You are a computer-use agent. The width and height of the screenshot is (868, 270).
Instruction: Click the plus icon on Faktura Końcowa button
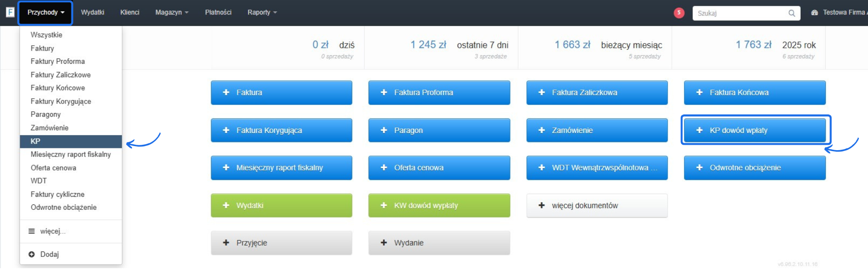click(x=699, y=92)
